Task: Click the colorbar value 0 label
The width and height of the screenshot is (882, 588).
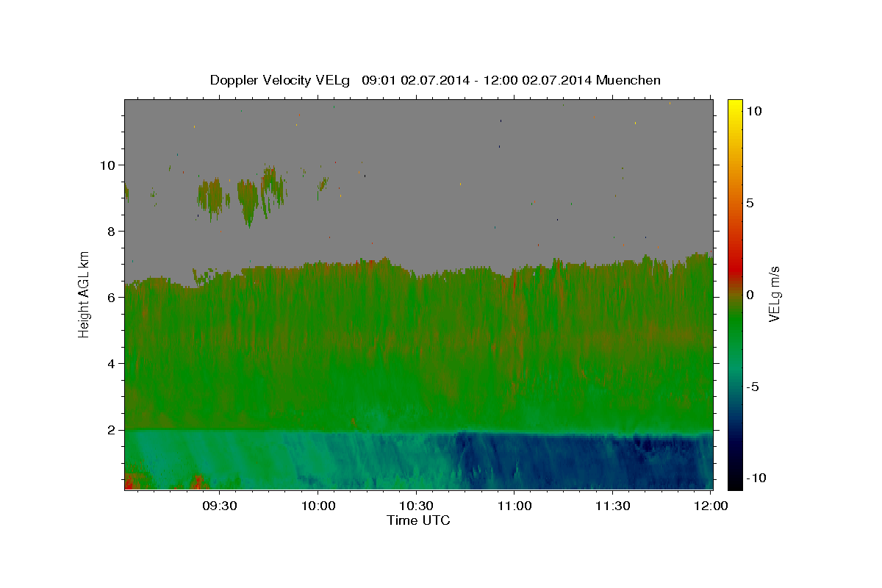Action: [x=750, y=295]
